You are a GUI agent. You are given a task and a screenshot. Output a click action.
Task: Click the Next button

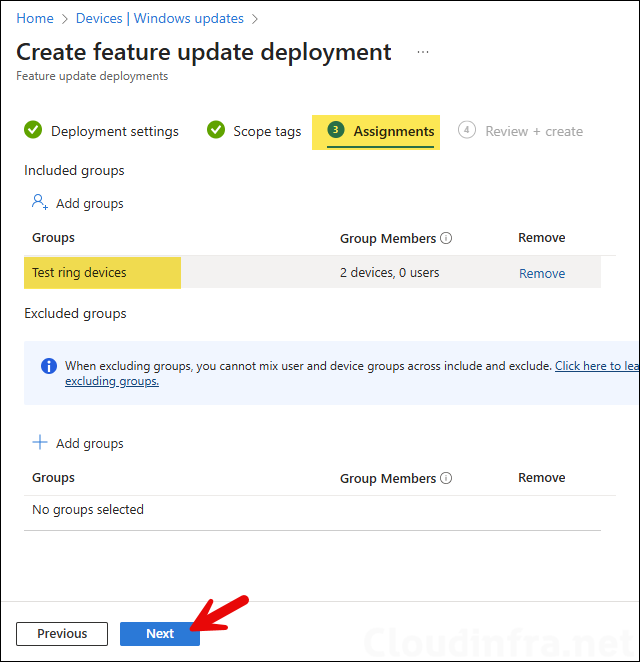pyautogui.click(x=160, y=634)
